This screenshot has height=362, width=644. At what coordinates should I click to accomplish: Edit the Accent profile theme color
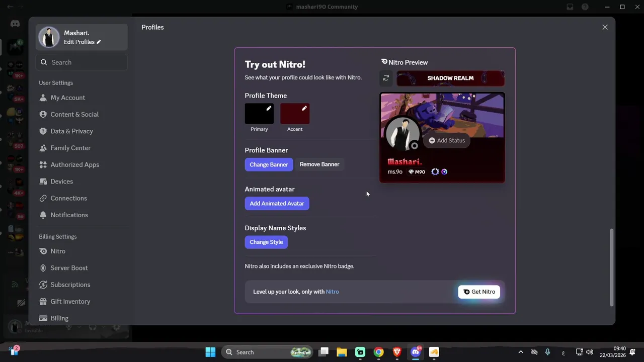pos(295,114)
